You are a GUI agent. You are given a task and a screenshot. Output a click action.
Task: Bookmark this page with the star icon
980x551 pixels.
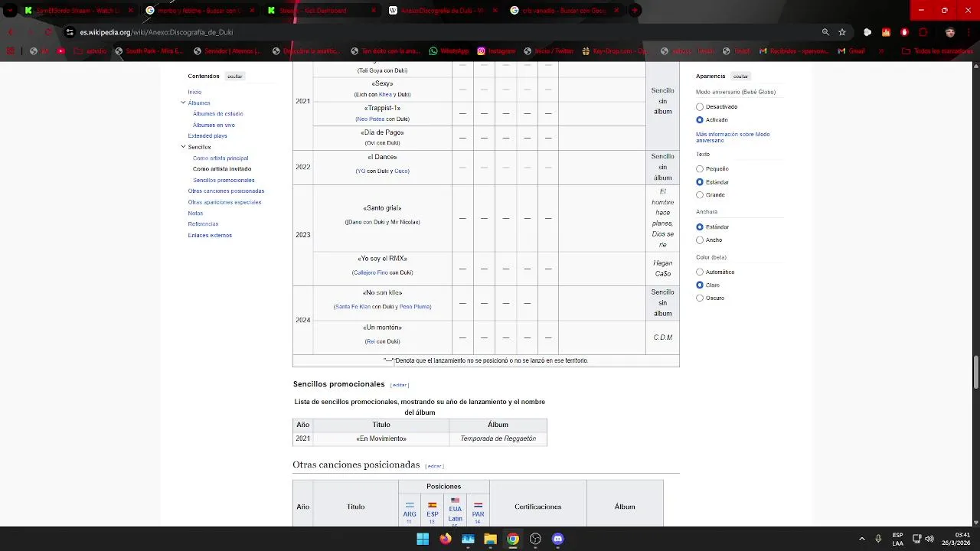pyautogui.click(x=842, y=32)
